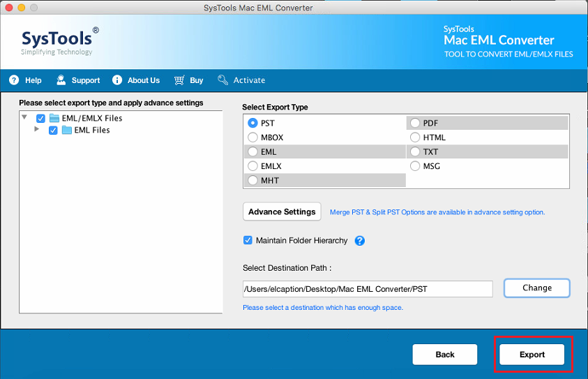The height and width of the screenshot is (379, 588).
Task: Click the Support person icon
Action: [61, 80]
